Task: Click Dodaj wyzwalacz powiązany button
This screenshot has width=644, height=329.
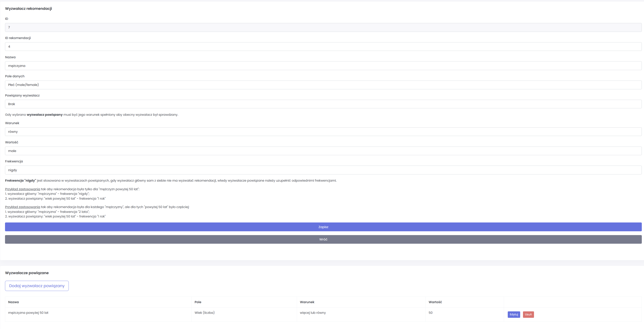Action: [37, 286]
